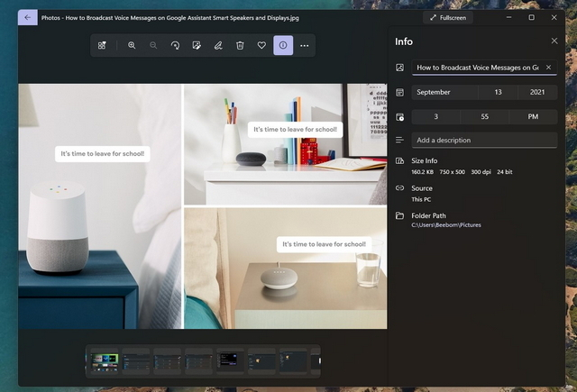
Task: Open folder path C:\Users\Beebom\Pictures
Action: point(446,225)
